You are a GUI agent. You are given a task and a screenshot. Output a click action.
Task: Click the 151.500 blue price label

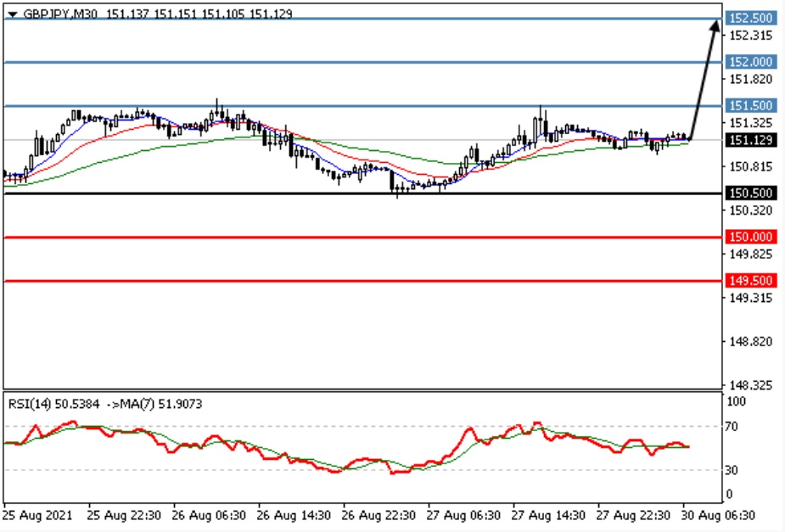(x=751, y=105)
